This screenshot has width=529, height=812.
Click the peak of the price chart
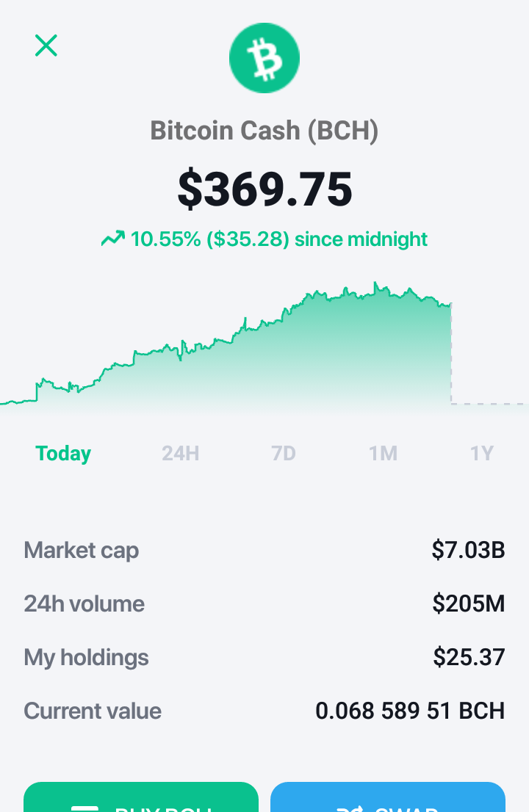coord(375,283)
